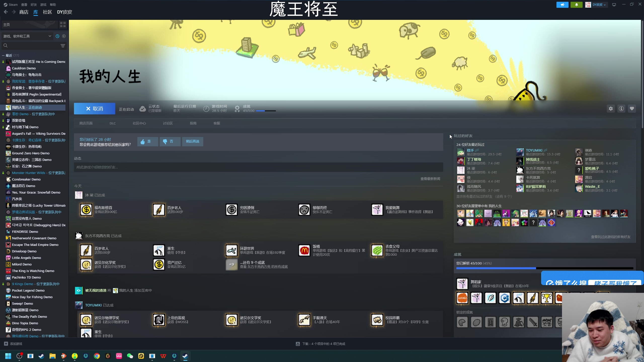
Task: Open game info icon
Action: click(621, 109)
